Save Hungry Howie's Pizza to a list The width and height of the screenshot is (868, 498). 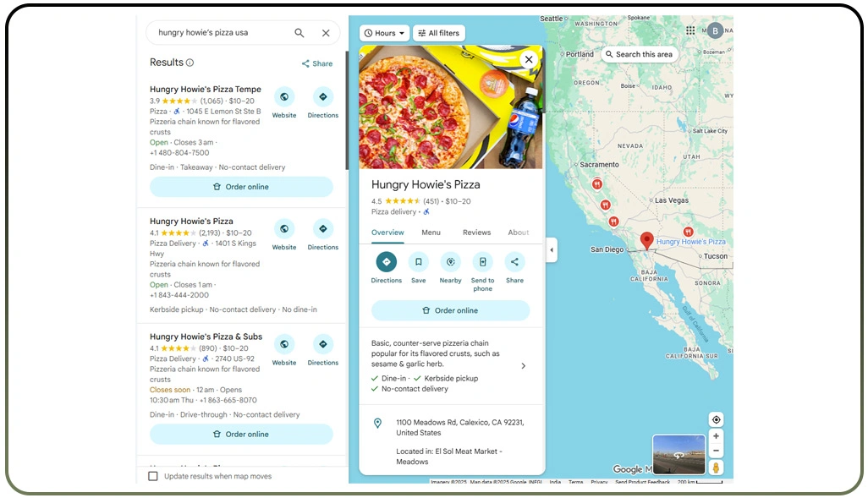pos(418,263)
